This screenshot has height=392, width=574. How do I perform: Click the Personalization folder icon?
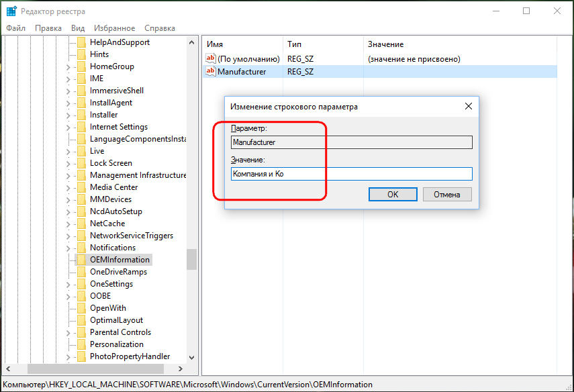pos(82,344)
